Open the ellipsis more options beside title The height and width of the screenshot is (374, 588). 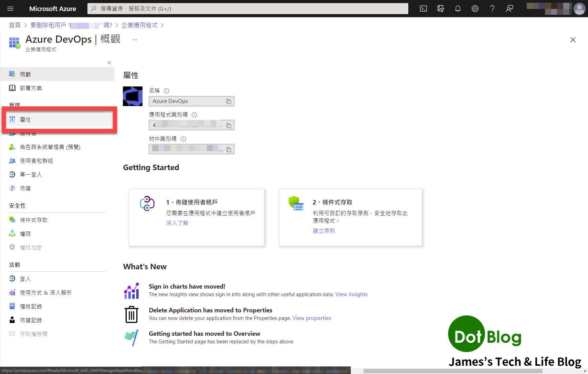point(134,40)
